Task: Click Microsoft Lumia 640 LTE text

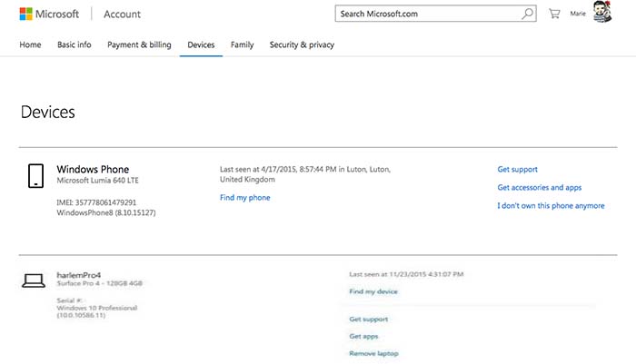Action: [98, 181]
